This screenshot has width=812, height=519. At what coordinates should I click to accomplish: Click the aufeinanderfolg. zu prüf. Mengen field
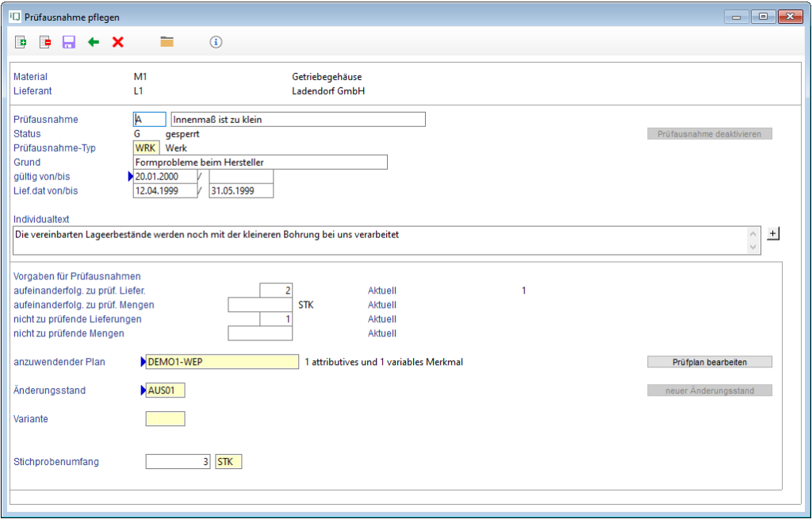pyautogui.click(x=260, y=305)
